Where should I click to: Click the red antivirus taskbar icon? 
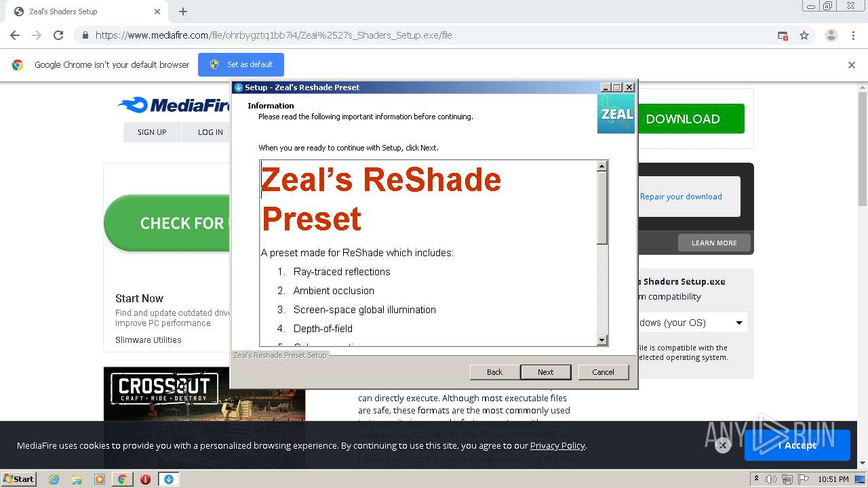[x=145, y=479]
